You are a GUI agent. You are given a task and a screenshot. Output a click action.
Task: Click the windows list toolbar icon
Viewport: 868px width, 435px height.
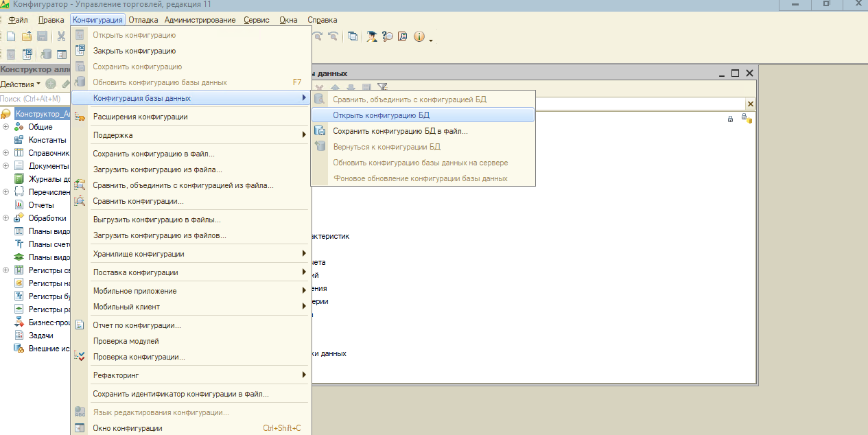[353, 36]
